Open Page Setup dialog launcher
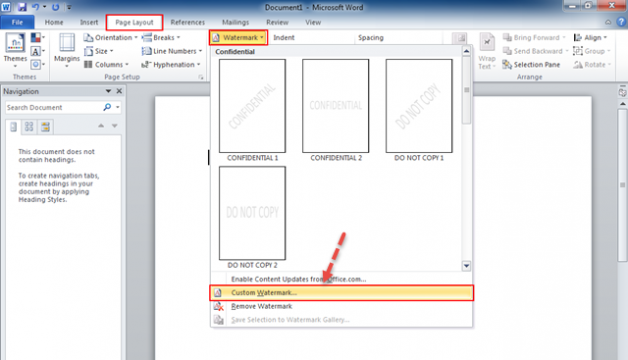The height and width of the screenshot is (360, 628). pyautogui.click(x=201, y=77)
